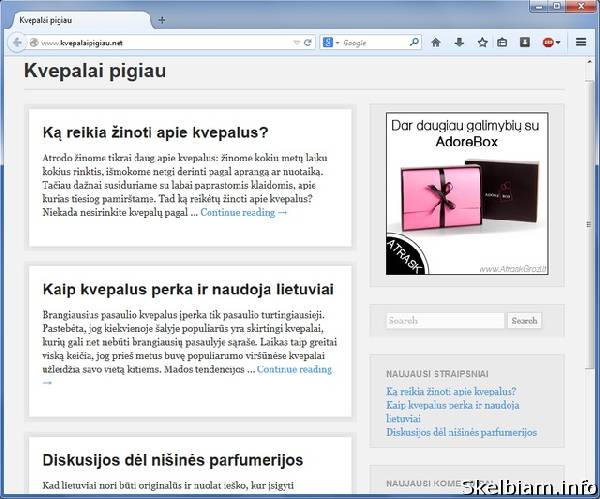Click the address bar URL field

point(166,43)
